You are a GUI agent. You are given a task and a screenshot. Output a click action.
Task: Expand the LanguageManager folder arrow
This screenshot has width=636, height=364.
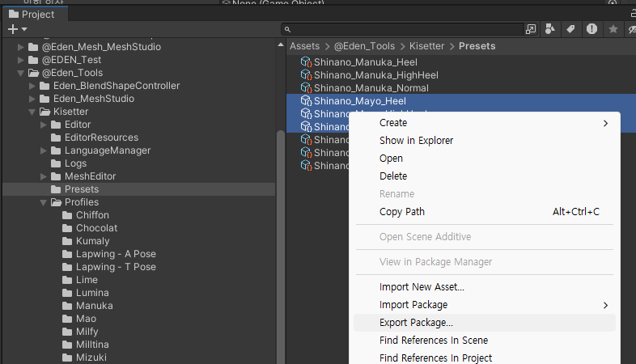[44, 150]
